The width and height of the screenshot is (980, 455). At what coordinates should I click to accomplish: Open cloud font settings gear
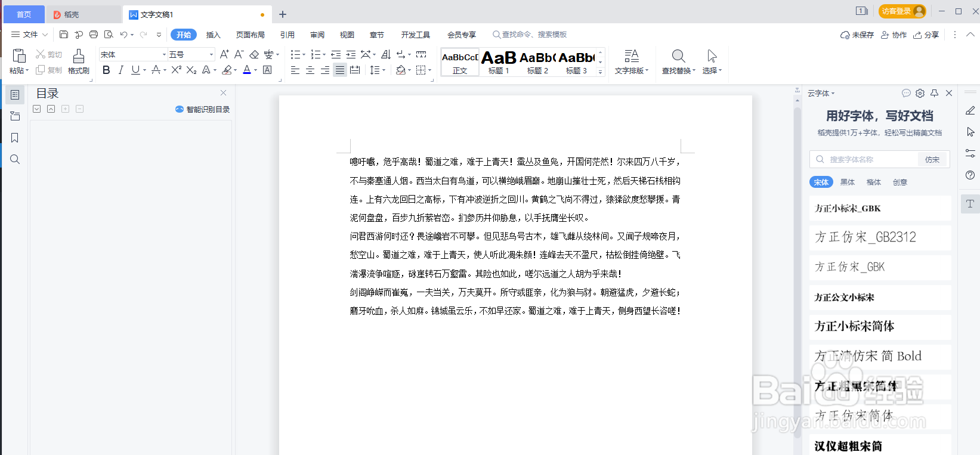pos(920,93)
